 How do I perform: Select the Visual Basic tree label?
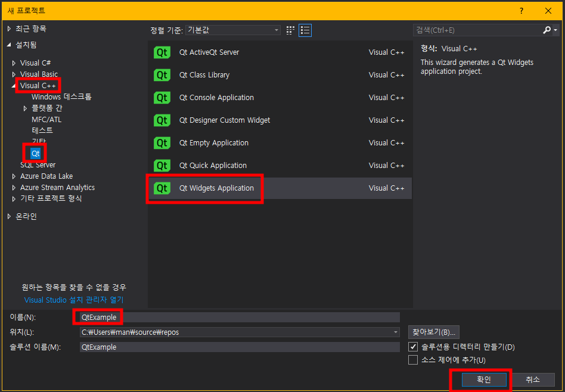pyautogui.click(x=39, y=74)
